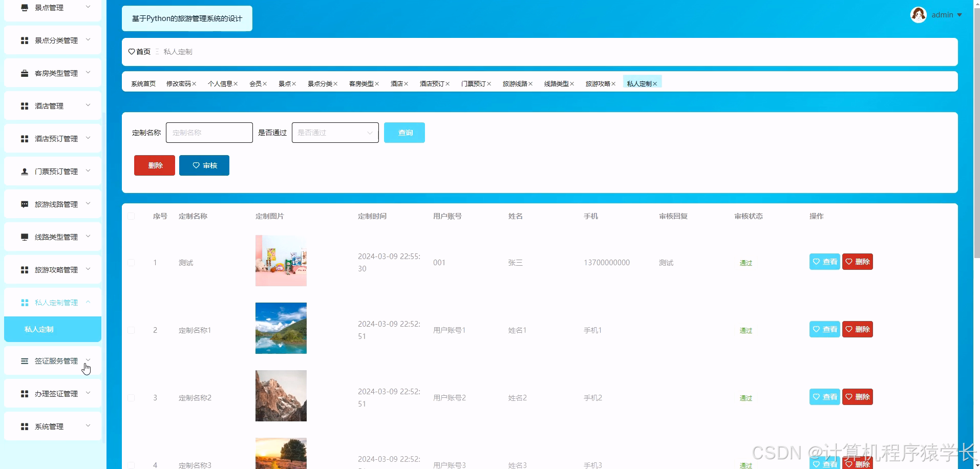Expand the 景点分类管理 sidebar menu
The image size is (980, 469).
88,39
